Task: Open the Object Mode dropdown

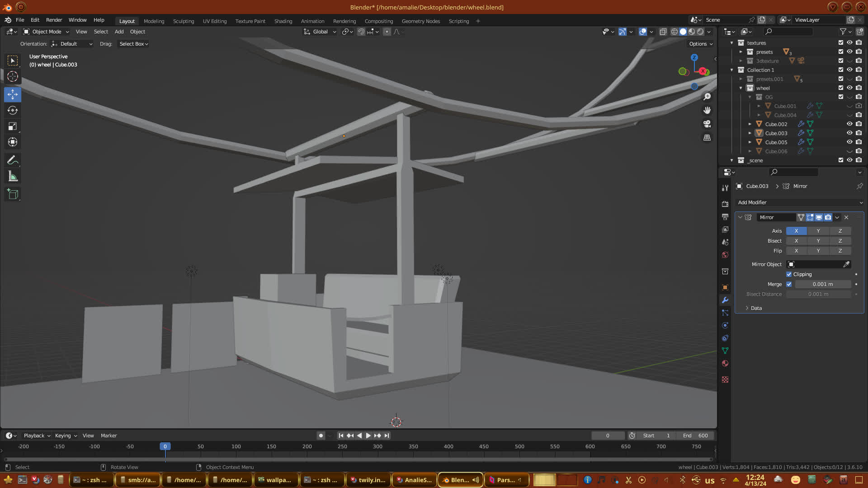Action: pyautogui.click(x=46, y=32)
